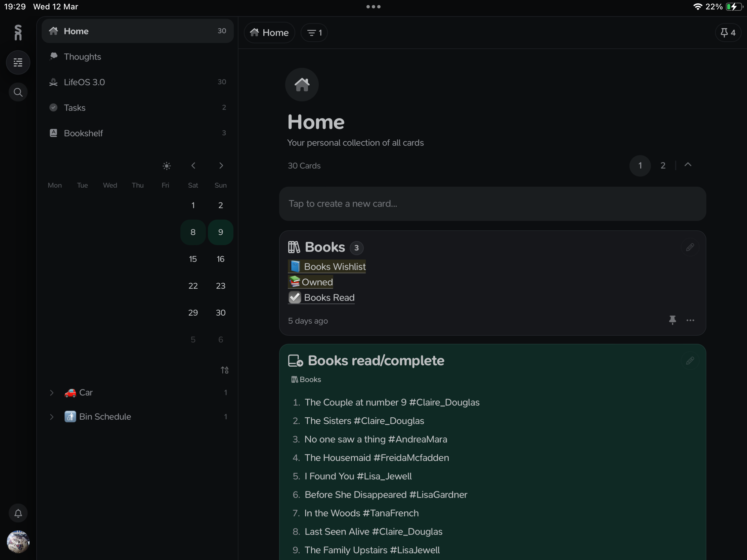Go to previous month in calendar

click(x=193, y=166)
